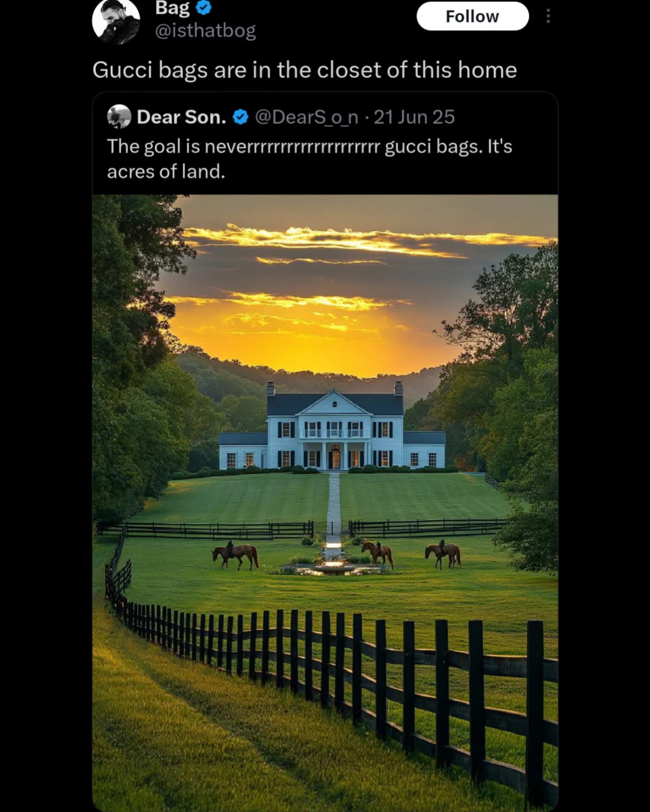Click the verified badge next to Dear Son.
The width and height of the screenshot is (650, 812).
240,117
